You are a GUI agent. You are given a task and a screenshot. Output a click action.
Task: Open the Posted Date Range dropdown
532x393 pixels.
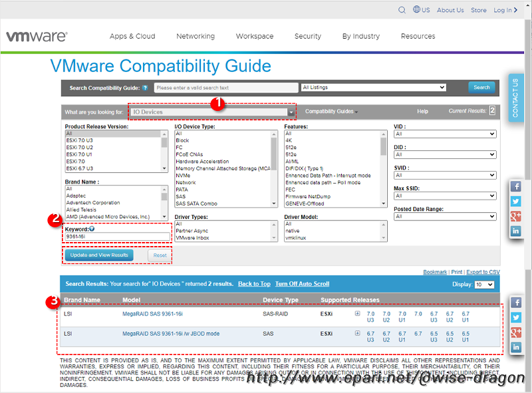point(445,217)
